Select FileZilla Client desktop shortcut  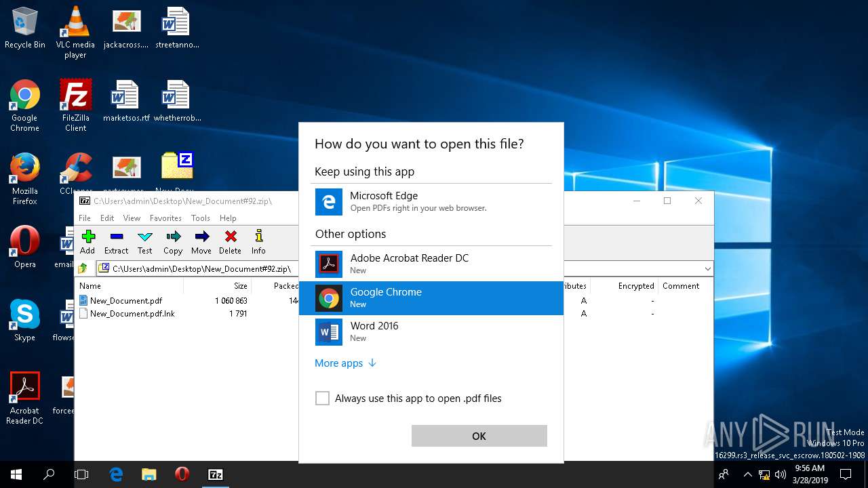click(x=75, y=106)
